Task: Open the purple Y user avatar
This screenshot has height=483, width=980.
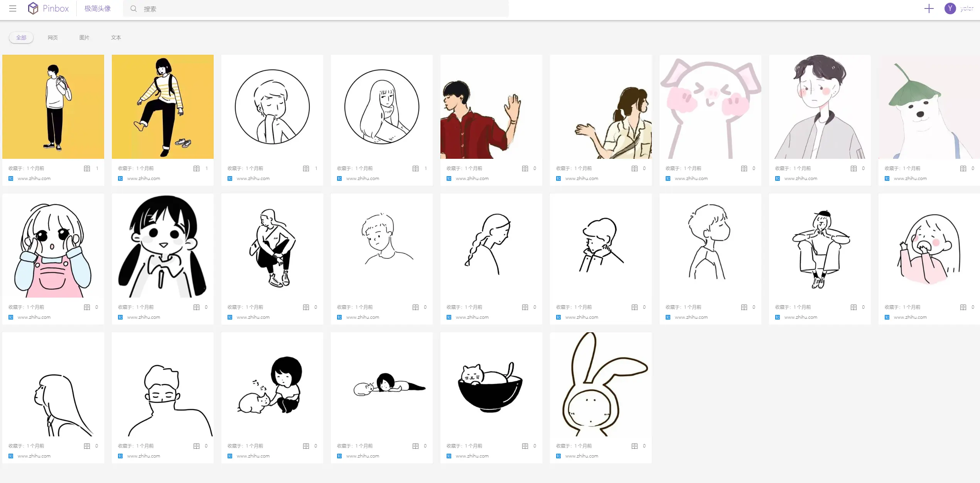Action: (x=950, y=8)
